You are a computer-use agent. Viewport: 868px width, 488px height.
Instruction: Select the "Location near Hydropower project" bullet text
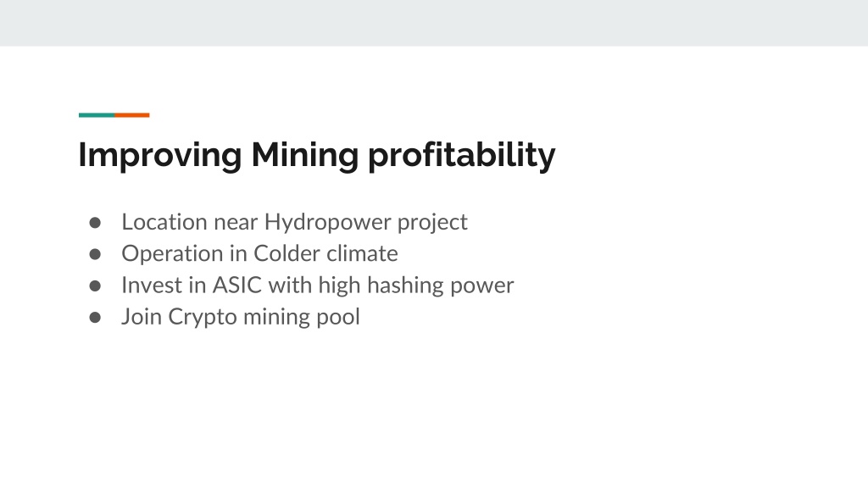coord(294,223)
